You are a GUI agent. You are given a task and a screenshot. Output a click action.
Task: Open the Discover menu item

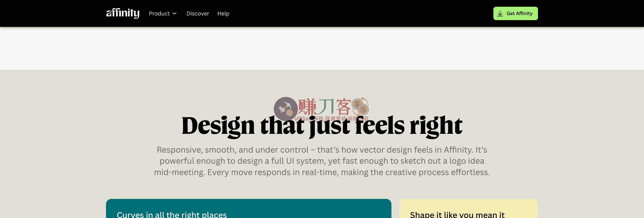[198, 14]
